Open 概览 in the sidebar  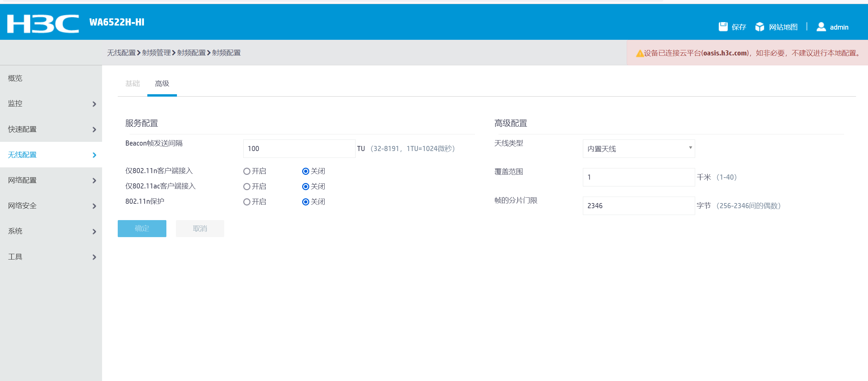(x=15, y=78)
